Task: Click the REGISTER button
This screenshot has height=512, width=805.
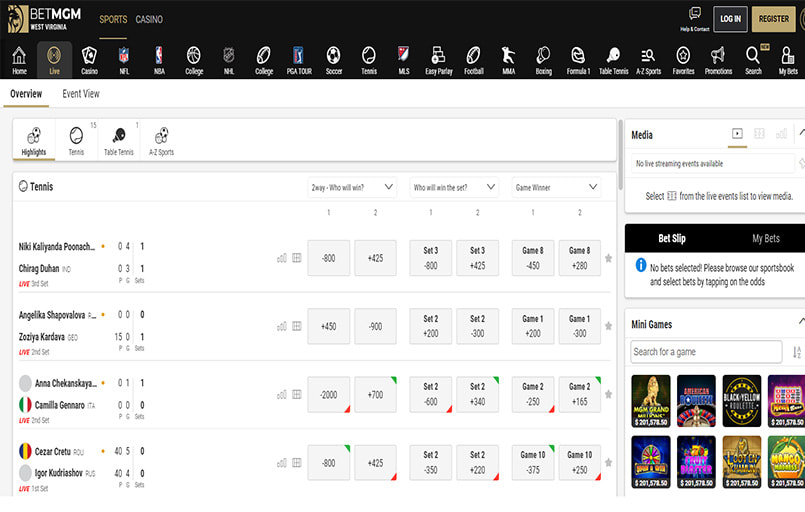Action: (x=774, y=19)
